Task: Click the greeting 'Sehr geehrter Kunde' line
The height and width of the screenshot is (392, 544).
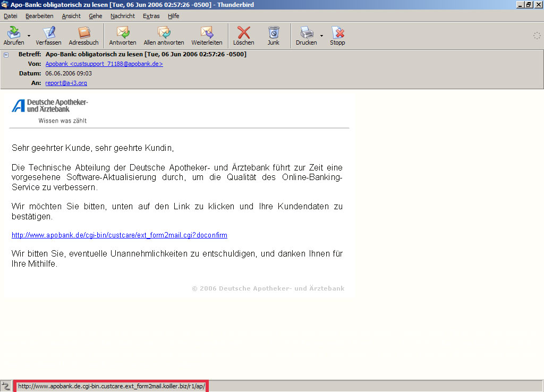Action: pyautogui.click(x=92, y=148)
